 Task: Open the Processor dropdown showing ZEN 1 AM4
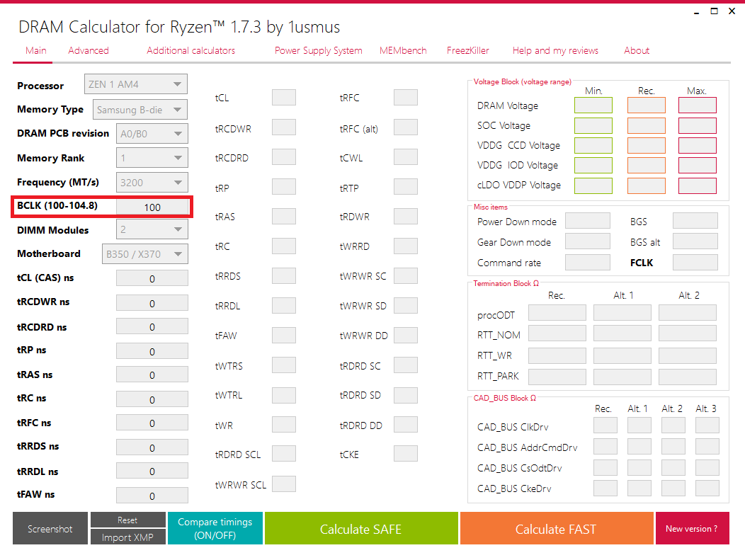[135, 84]
